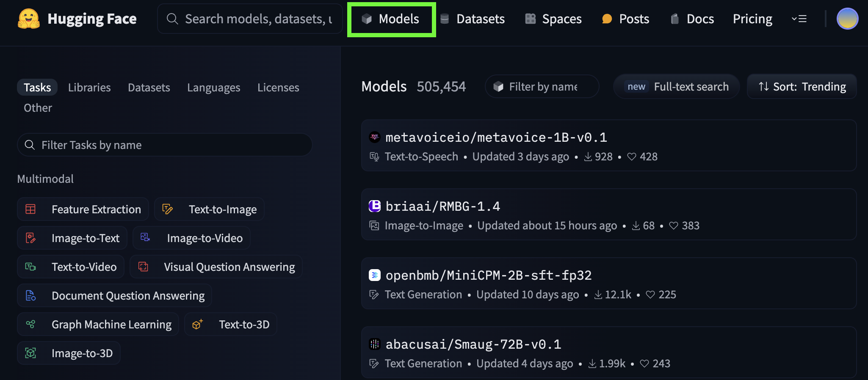Select the Text-to-3D task filter
This screenshot has width=868, height=380.
tap(231, 325)
